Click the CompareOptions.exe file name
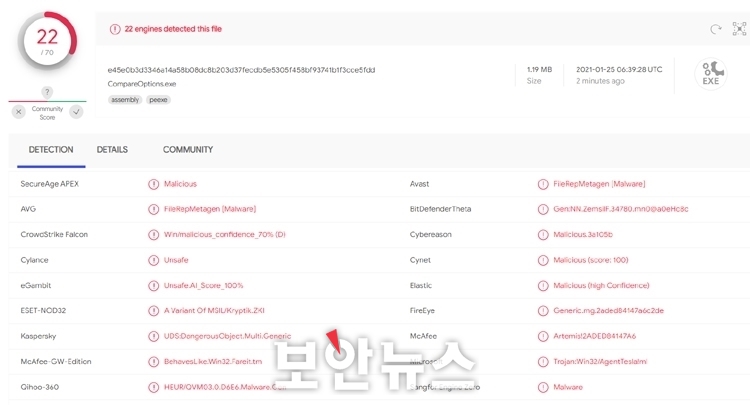 [142, 84]
